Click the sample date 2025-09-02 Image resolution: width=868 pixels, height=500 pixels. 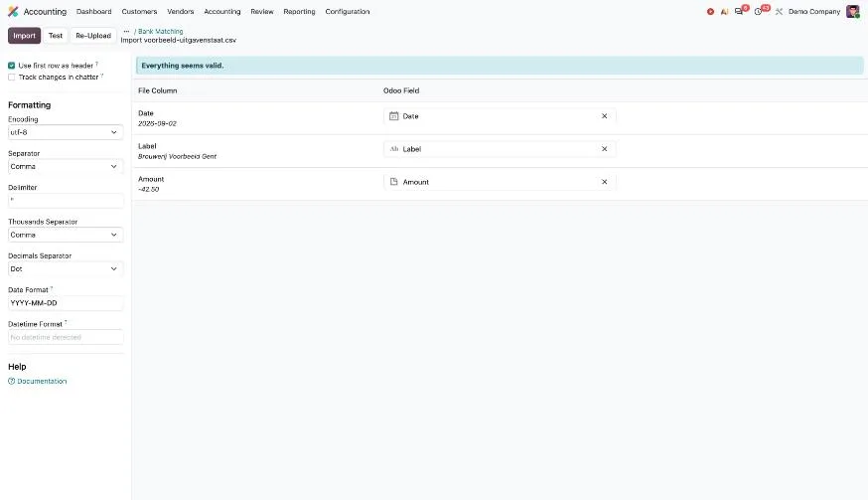(x=157, y=123)
